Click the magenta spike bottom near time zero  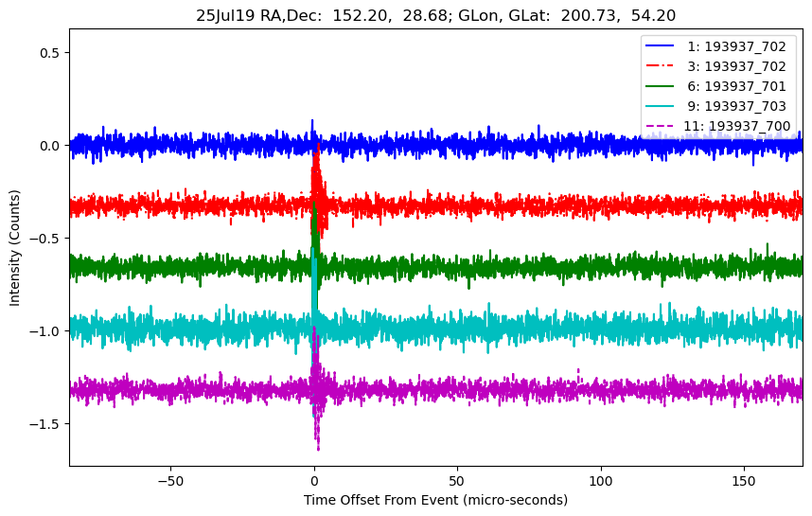[318, 448]
